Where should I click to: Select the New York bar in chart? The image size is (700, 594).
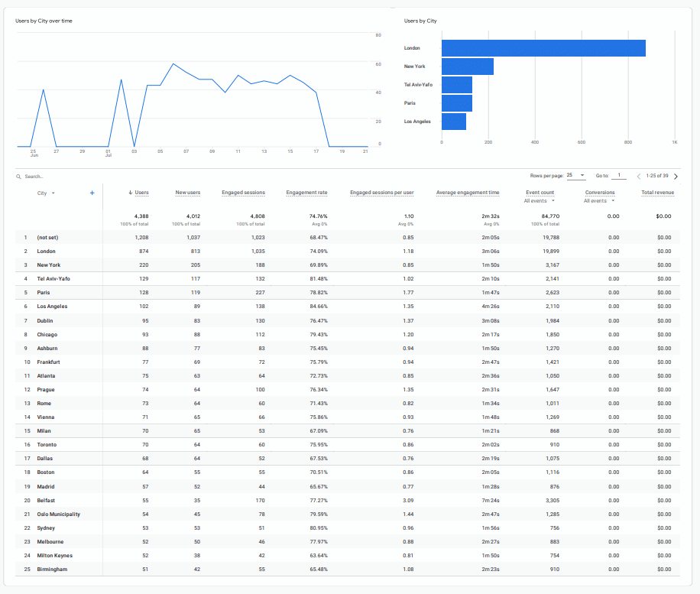coord(468,67)
